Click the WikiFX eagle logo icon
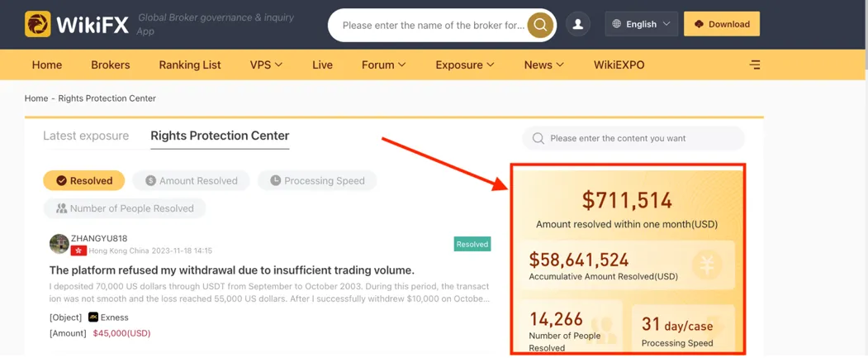Screen dimensions: 868x358 point(38,24)
